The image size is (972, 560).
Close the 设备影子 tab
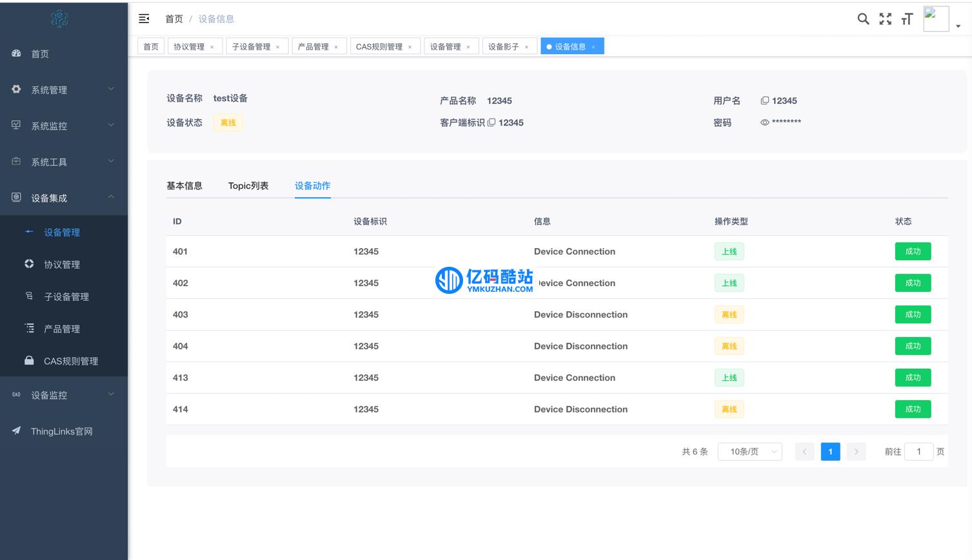526,47
